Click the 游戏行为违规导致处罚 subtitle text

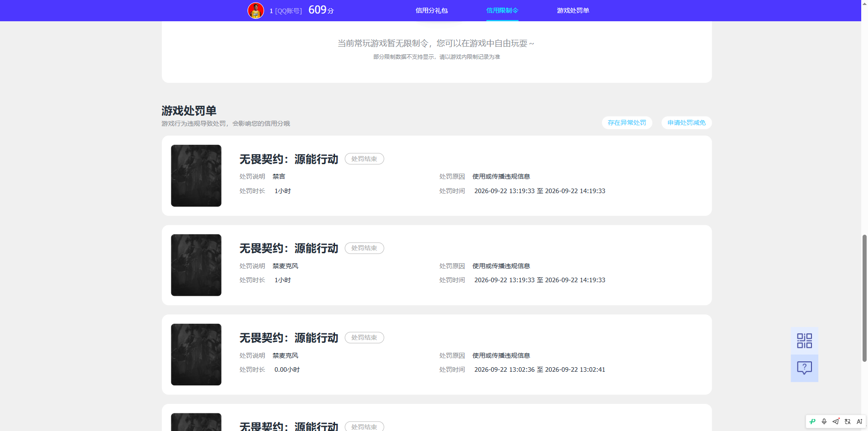click(x=226, y=123)
